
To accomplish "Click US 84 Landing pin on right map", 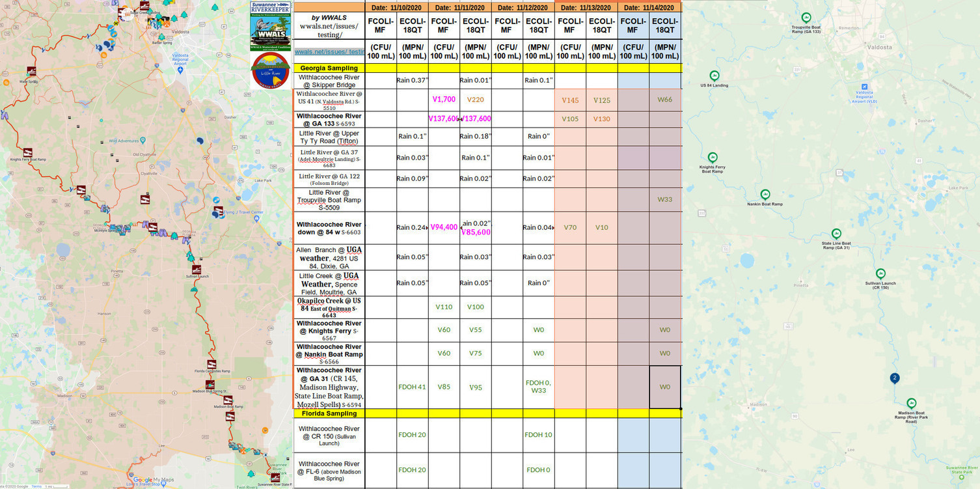I will (x=714, y=76).
